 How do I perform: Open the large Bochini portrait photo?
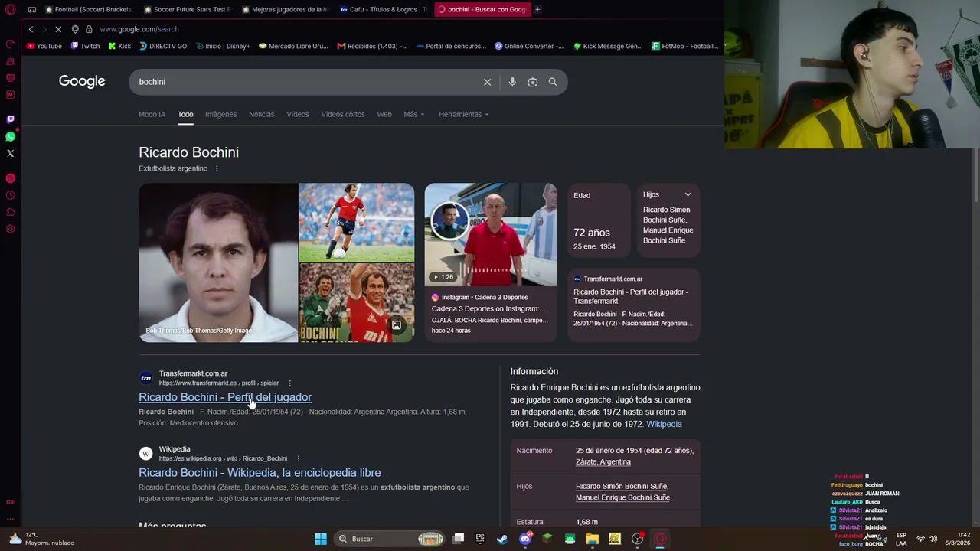pyautogui.click(x=218, y=262)
